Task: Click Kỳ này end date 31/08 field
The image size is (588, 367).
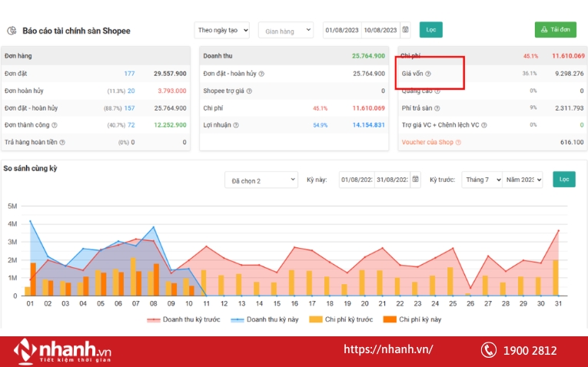Action: [392, 180]
